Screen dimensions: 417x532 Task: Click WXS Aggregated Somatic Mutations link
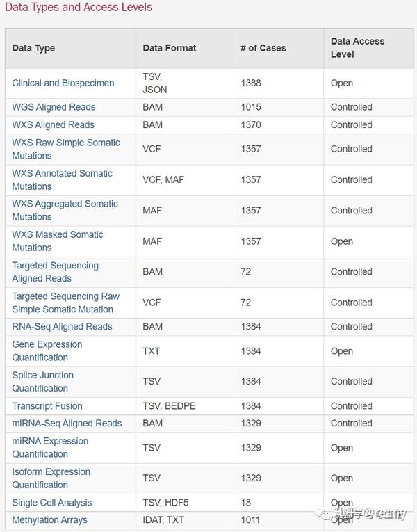click(65, 204)
